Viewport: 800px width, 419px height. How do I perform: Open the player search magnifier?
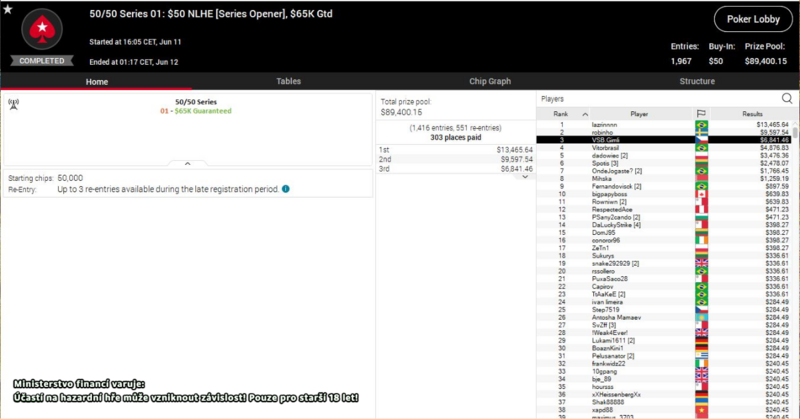point(787,98)
